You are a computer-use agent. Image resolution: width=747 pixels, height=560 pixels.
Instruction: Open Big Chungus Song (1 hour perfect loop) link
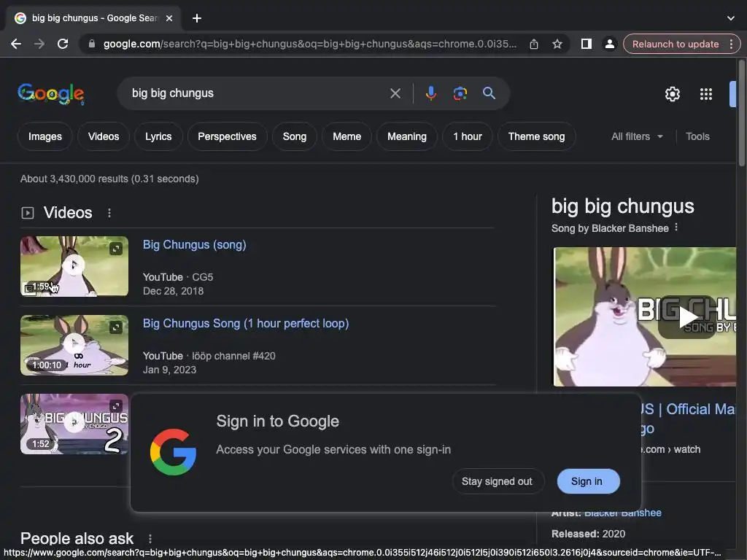pyautogui.click(x=246, y=323)
